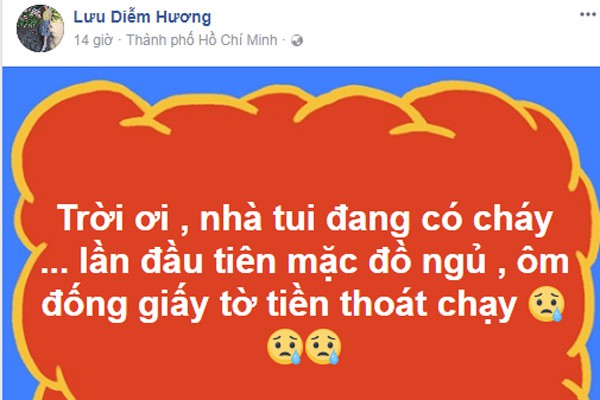The image size is (600, 400).
Task: Select the line 'đống giấy tờ tiền thoát chạy'
Action: [279, 305]
